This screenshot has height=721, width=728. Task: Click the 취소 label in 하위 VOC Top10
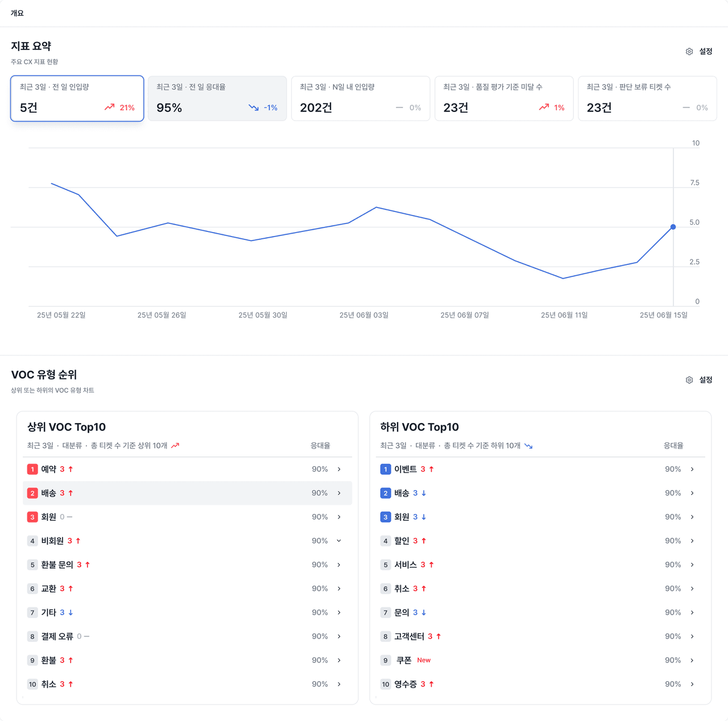click(402, 589)
